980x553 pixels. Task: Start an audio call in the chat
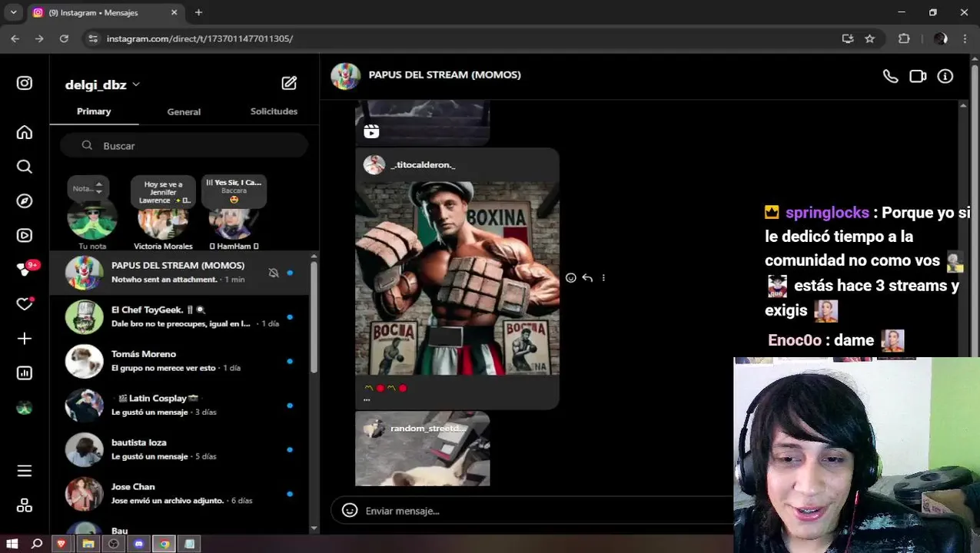890,76
